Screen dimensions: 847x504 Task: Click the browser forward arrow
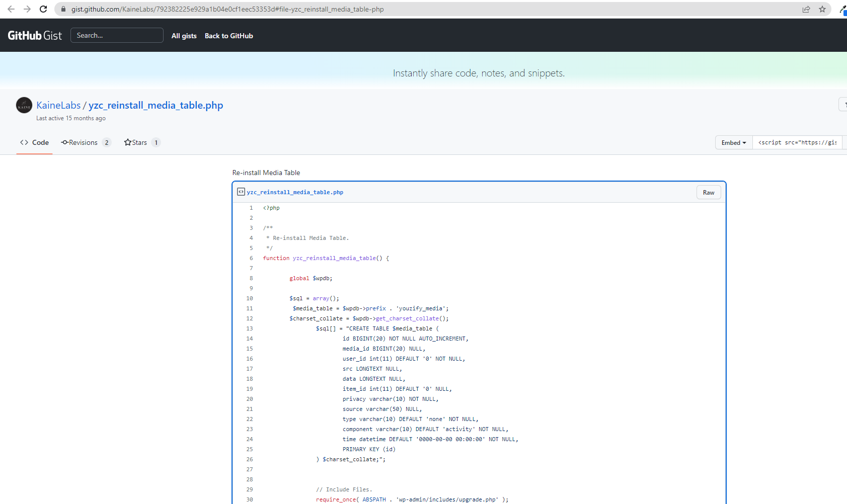(27, 9)
